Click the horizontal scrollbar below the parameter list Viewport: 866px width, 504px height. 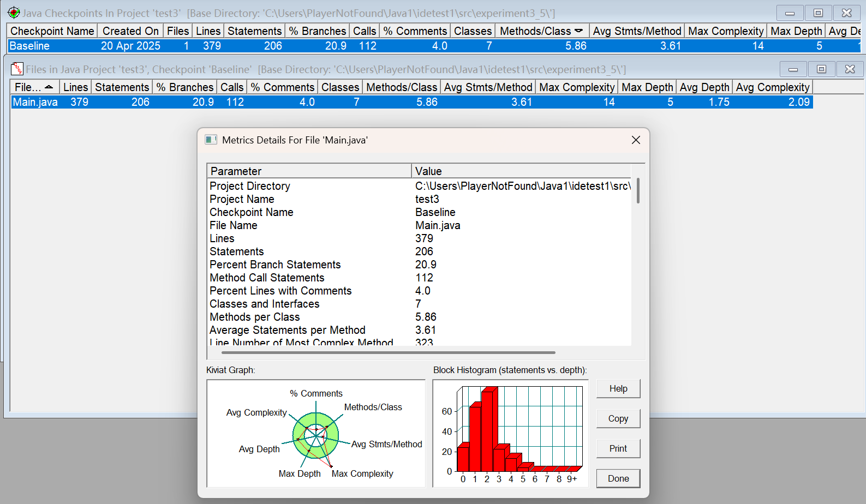click(388, 352)
